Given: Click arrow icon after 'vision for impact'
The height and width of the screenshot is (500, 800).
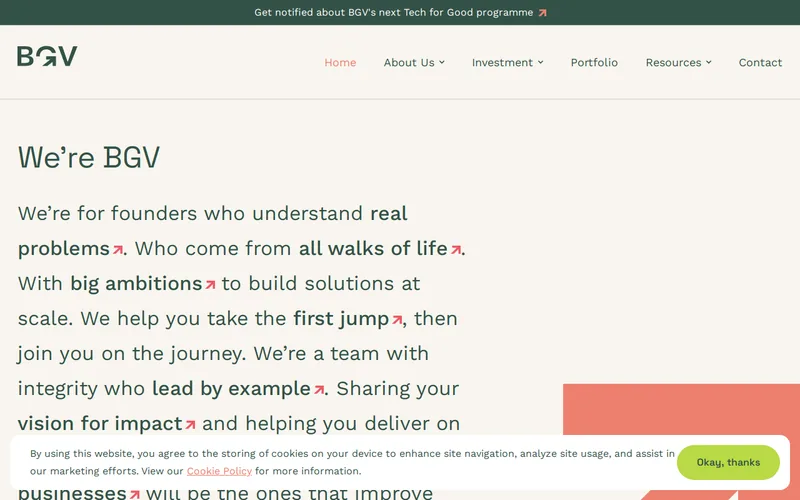Looking at the screenshot, I should 190,424.
